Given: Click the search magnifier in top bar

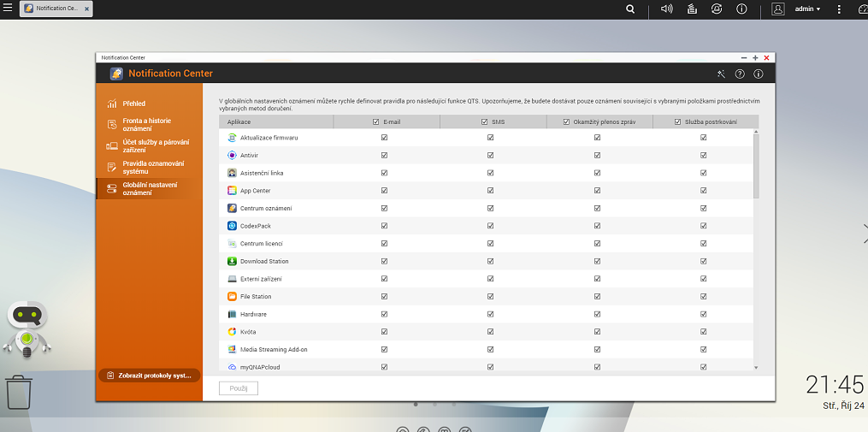Looking at the screenshot, I should [x=630, y=9].
